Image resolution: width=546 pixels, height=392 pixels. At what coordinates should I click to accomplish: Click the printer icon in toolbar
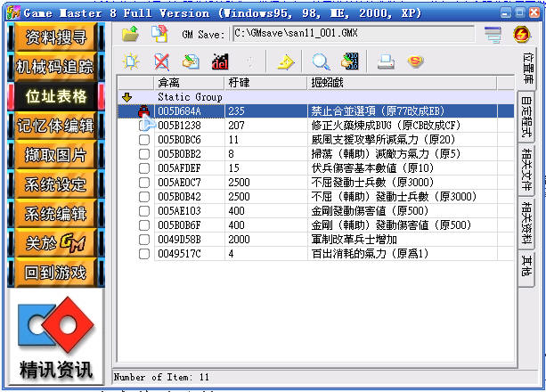[x=386, y=61]
